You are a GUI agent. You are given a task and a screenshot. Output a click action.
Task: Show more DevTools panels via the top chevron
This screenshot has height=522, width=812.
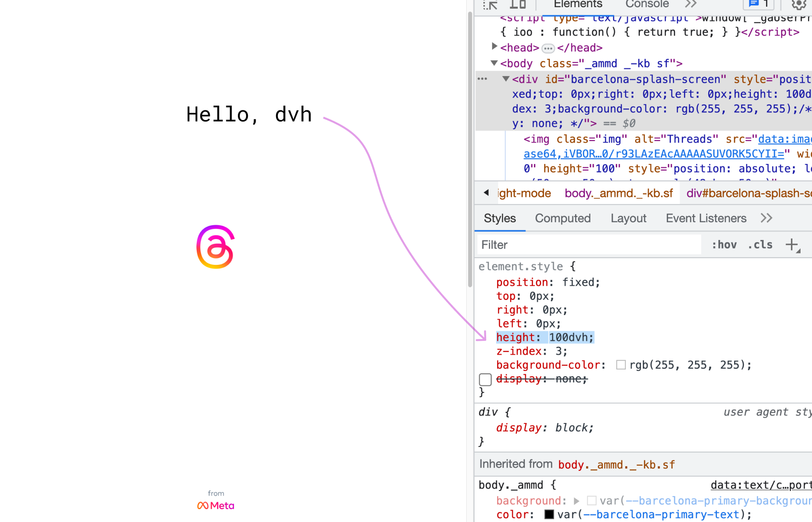(x=691, y=4)
